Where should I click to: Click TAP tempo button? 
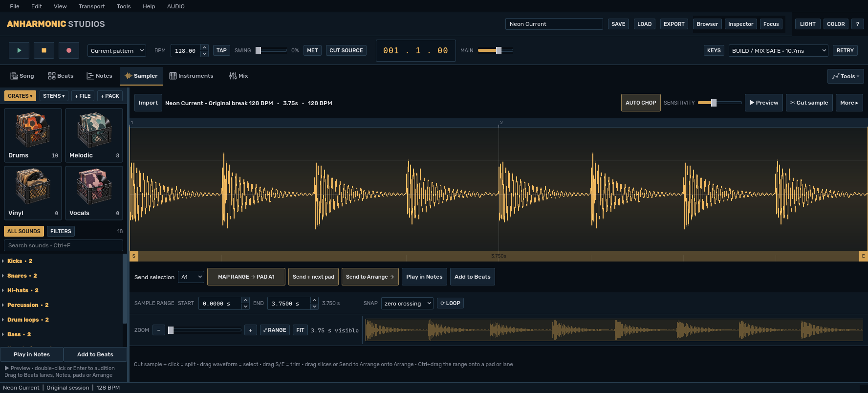coord(221,50)
